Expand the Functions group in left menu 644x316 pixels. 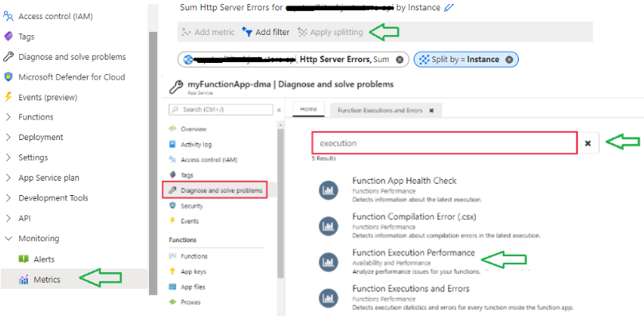pos(9,117)
